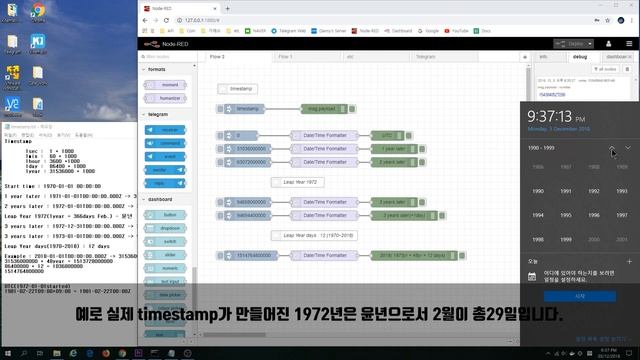Select the timestamp inject node on canvas
This screenshot has height=360, width=640.
click(x=244, y=109)
